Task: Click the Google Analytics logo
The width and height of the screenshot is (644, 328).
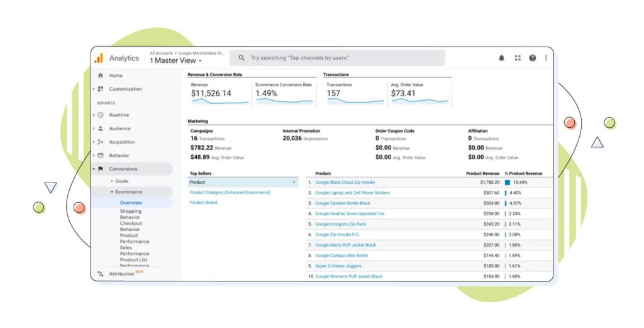Action: (x=99, y=59)
